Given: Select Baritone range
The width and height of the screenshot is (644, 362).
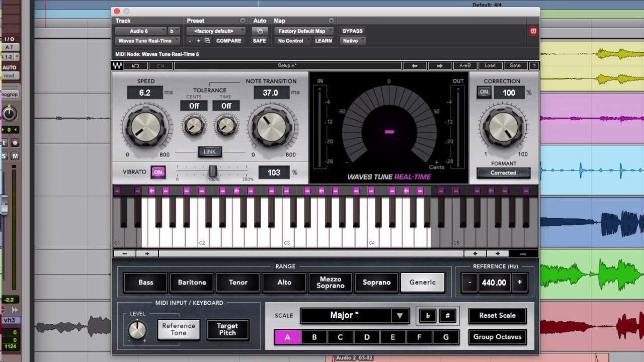Looking at the screenshot, I should 192,283.
